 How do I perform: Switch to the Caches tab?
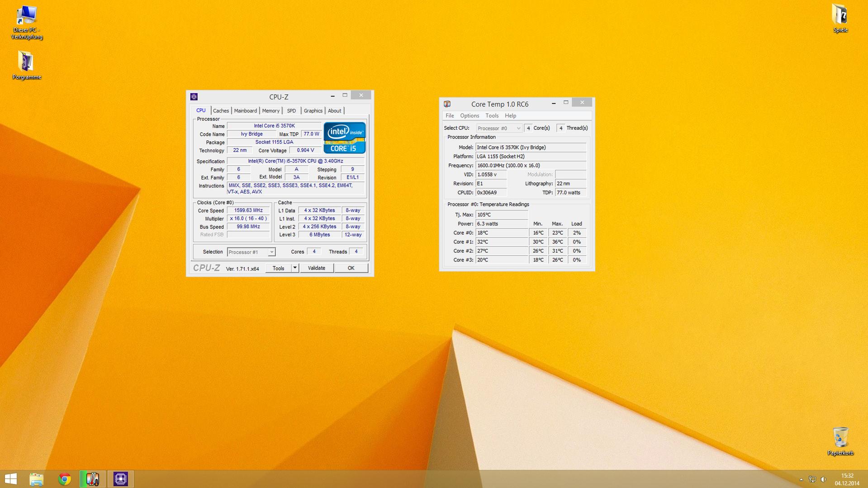[221, 111]
